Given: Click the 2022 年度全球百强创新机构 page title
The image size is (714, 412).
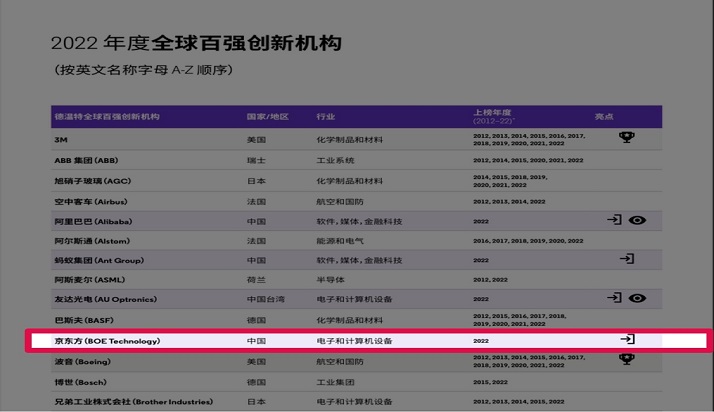Looking at the screenshot, I should coord(196,44).
